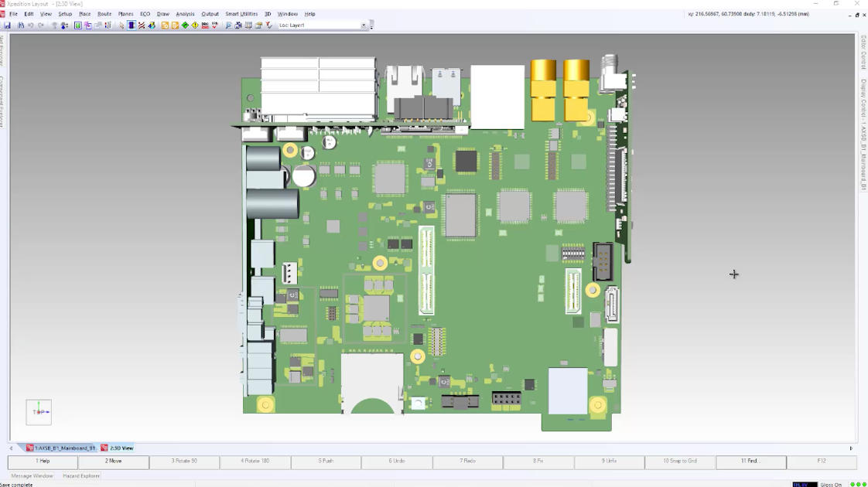Click the Redo arrow icon in toolbar
Viewport: 868px width, 487px height.
(x=41, y=26)
